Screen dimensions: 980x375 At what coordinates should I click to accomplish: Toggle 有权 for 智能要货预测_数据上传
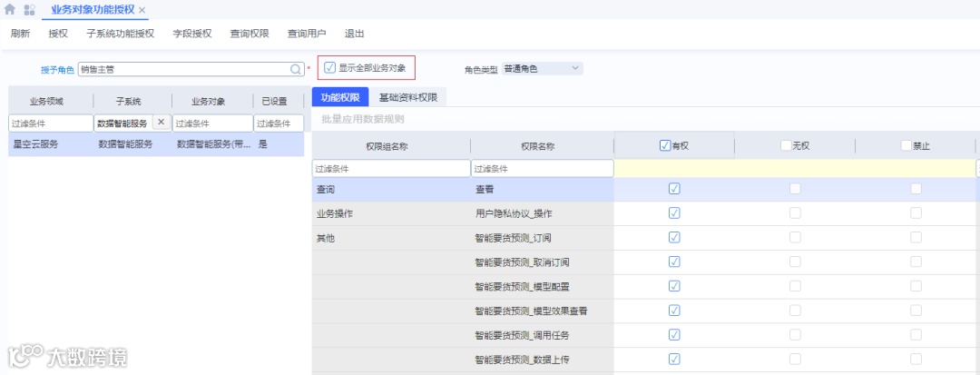pyautogui.click(x=673, y=360)
